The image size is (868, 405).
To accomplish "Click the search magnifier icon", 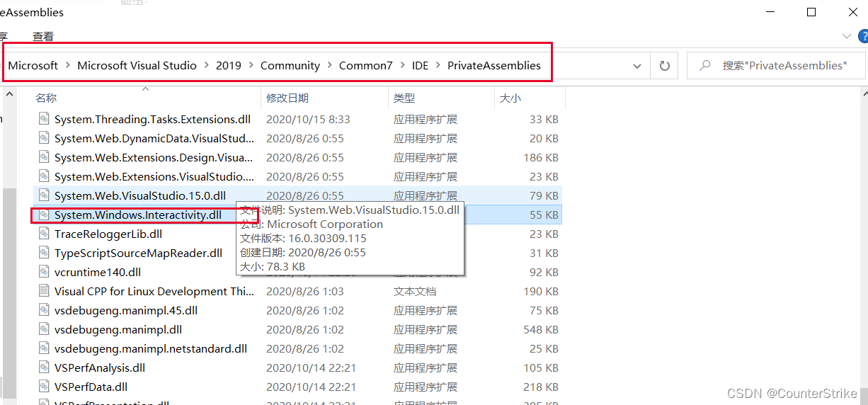I will point(704,65).
